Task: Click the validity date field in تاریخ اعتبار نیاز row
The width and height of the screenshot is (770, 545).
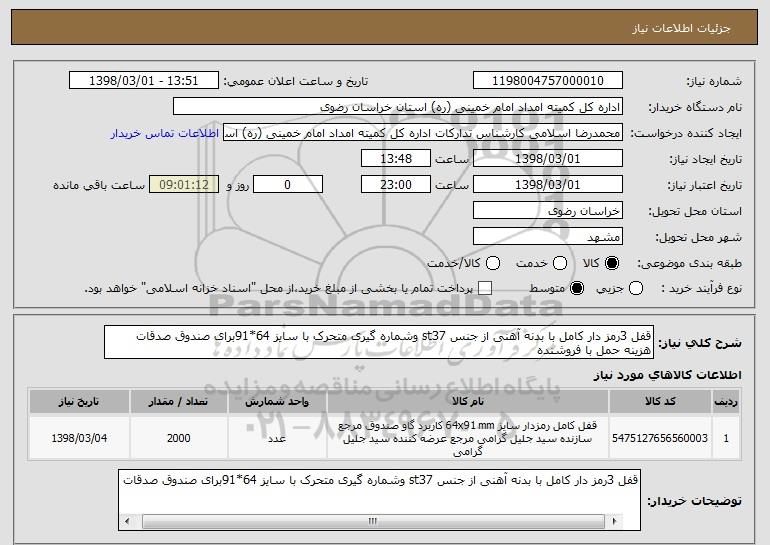Action: (x=548, y=185)
